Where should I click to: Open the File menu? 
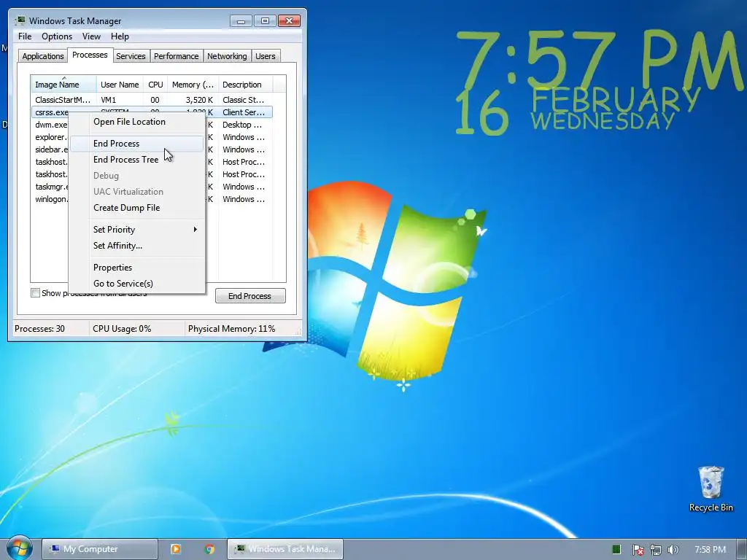[x=25, y=36]
